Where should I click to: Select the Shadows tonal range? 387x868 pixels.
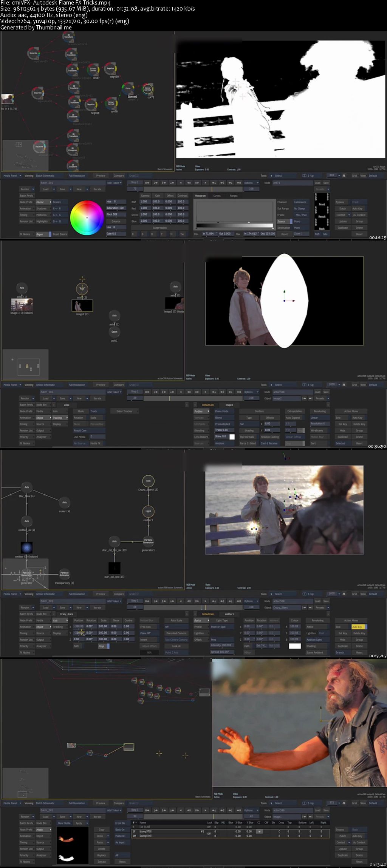(x=43, y=208)
